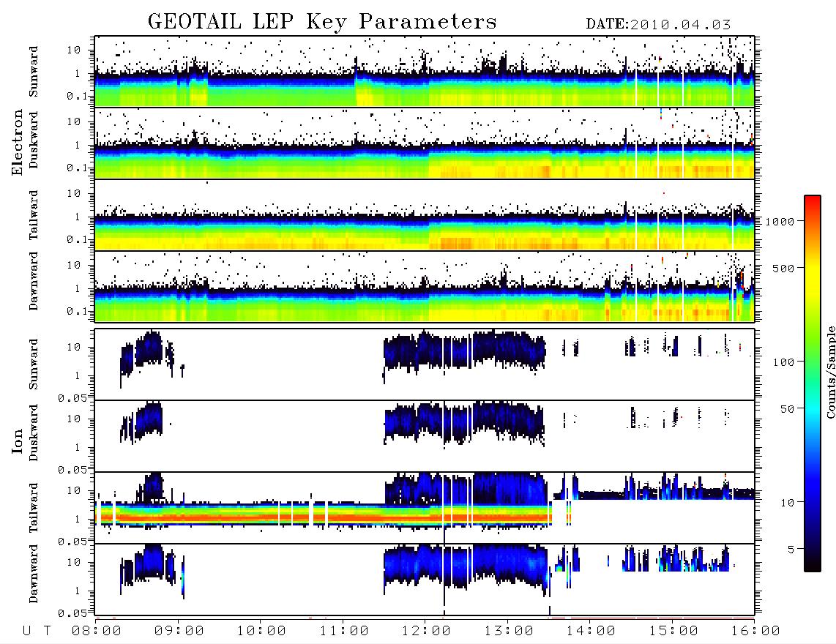This screenshot has width=836, height=644.
Task: Click the Ion Dawnward spectrogram panel
Action: 425,580
